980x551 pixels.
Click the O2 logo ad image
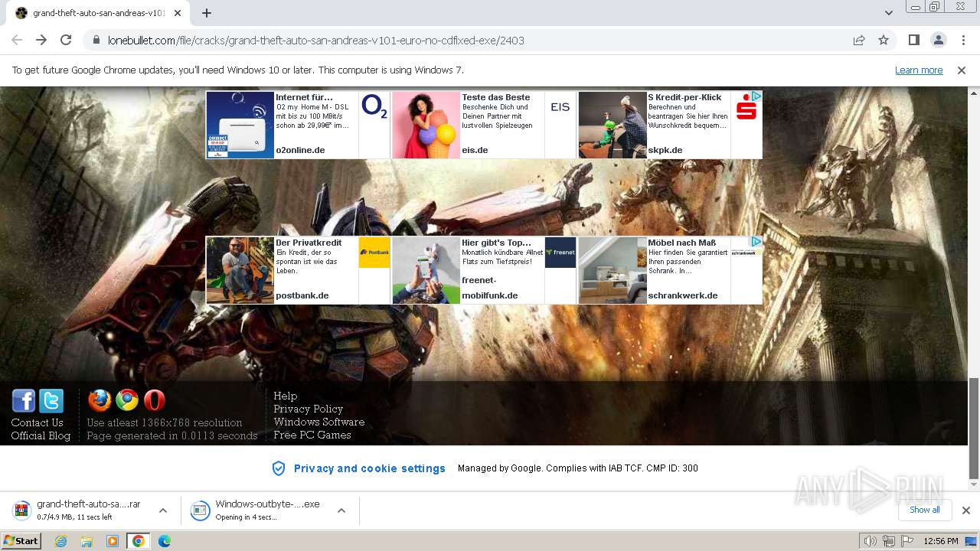click(374, 106)
